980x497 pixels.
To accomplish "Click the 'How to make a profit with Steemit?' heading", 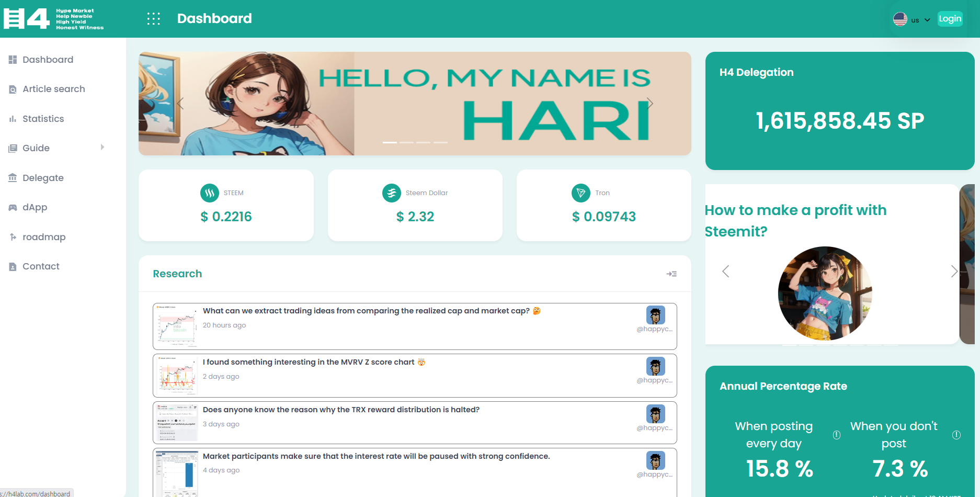I will (x=795, y=221).
